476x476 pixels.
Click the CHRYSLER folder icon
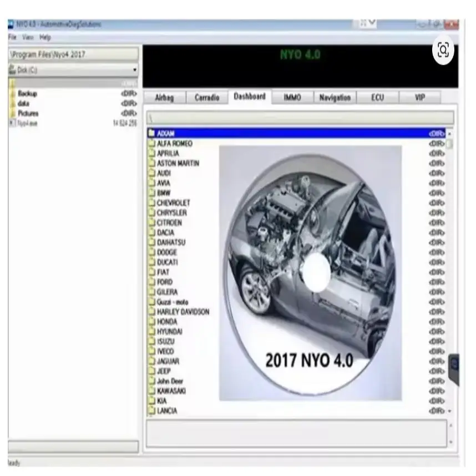[151, 212]
